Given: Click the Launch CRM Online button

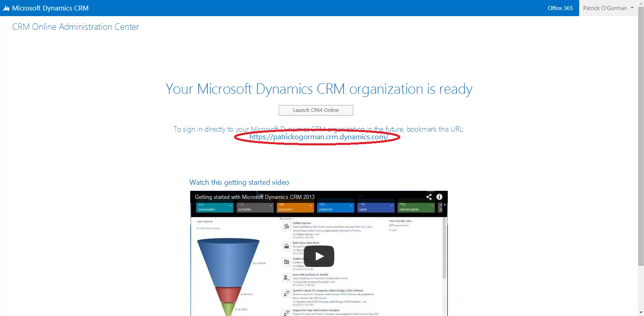Looking at the screenshot, I should pos(316,110).
